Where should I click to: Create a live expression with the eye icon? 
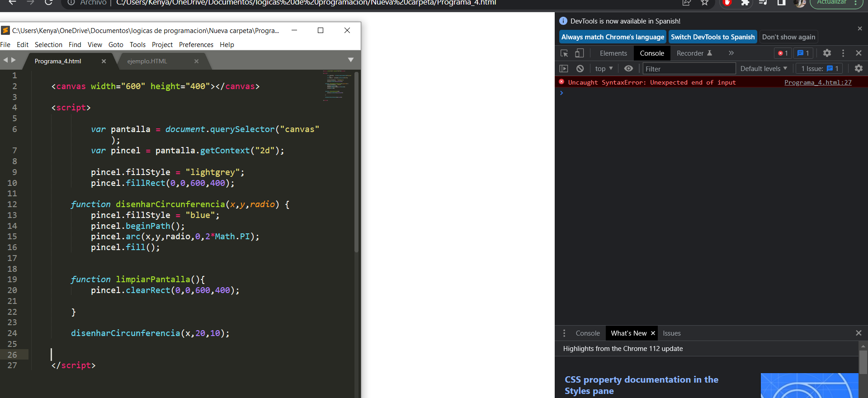(x=628, y=68)
